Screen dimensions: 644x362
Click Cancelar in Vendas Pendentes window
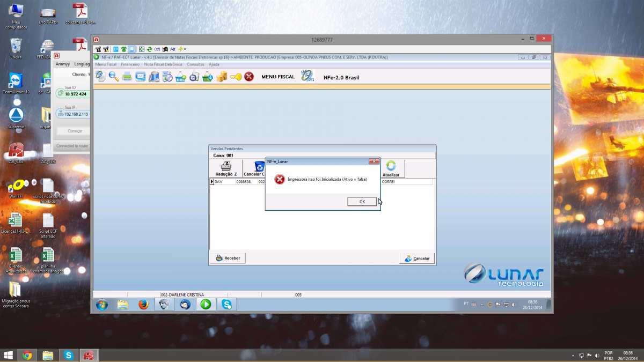point(417,258)
